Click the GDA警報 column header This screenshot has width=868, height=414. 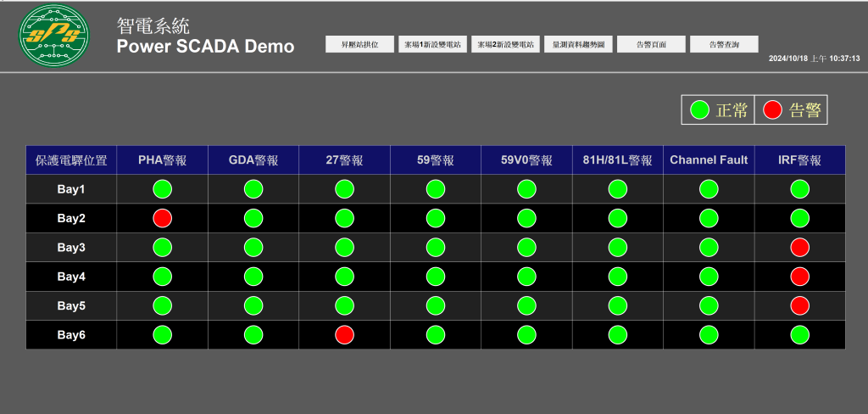[253, 160]
